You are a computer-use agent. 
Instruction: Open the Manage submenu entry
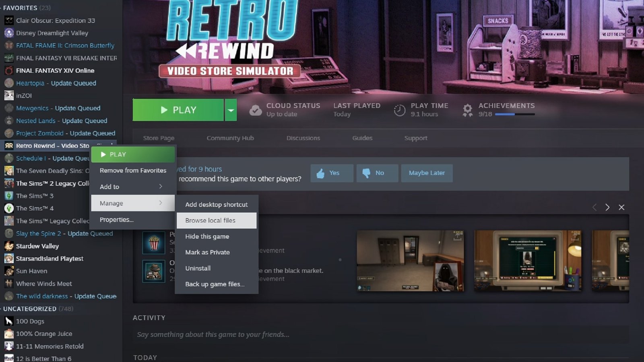pyautogui.click(x=133, y=203)
